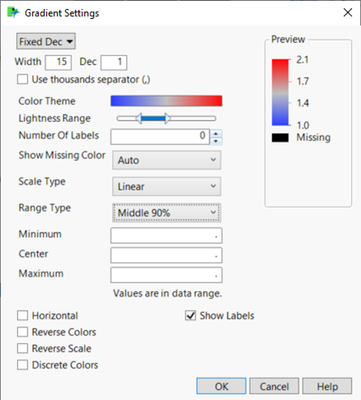Image resolution: width=361 pixels, height=400 pixels.
Task: Open the Scale Type Linear dropdown
Action: click(x=167, y=186)
